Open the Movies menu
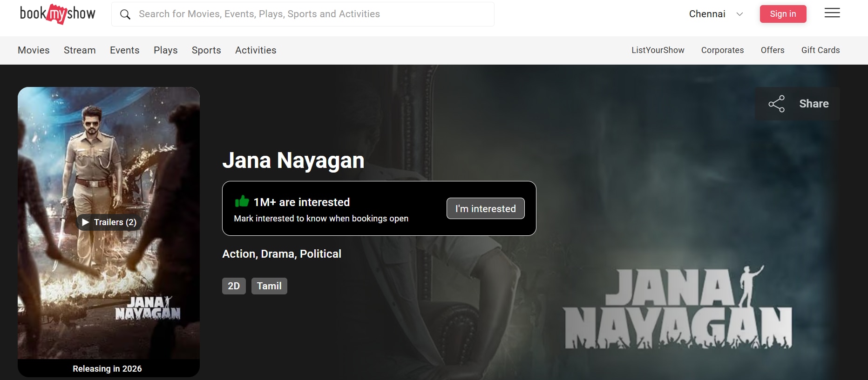This screenshot has height=380, width=868. pos(34,50)
